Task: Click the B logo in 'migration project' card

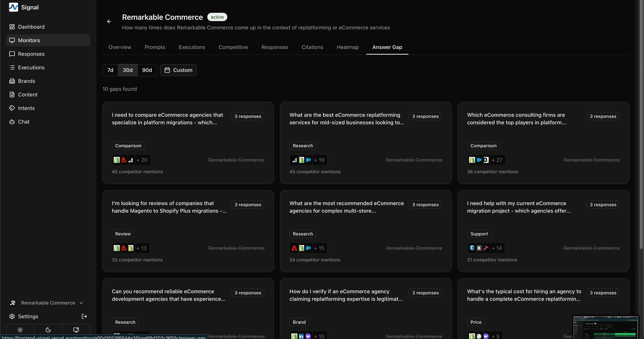Action: pyautogui.click(x=479, y=248)
